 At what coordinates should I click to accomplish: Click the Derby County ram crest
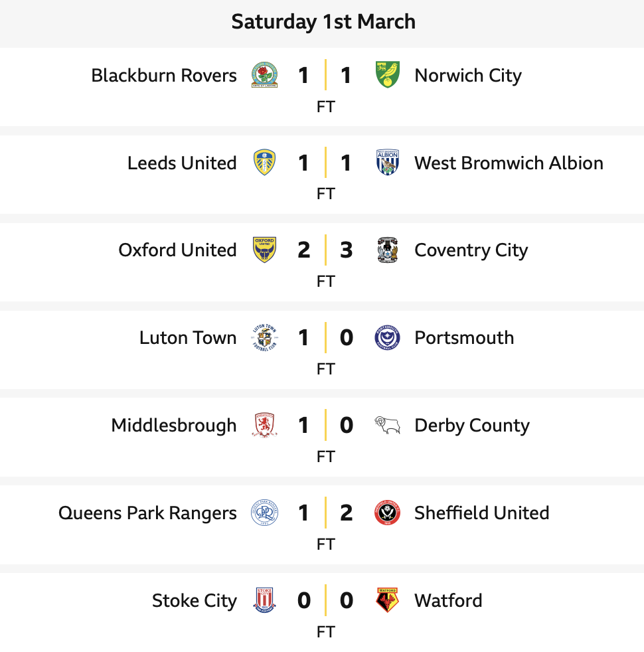[x=387, y=426]
